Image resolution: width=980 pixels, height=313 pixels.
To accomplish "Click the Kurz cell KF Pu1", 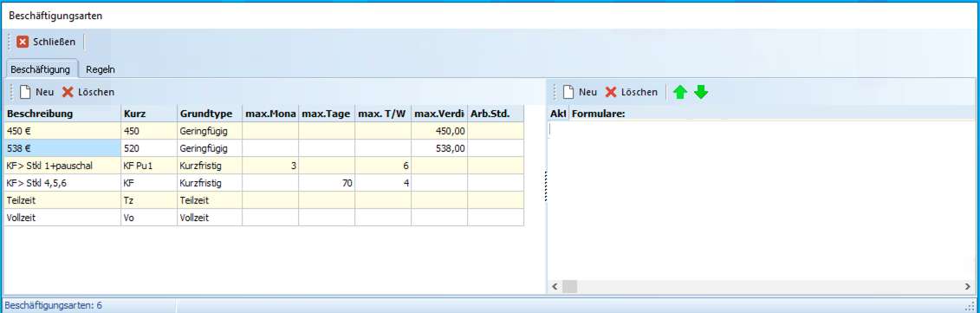I will click(x=149, y=166).
